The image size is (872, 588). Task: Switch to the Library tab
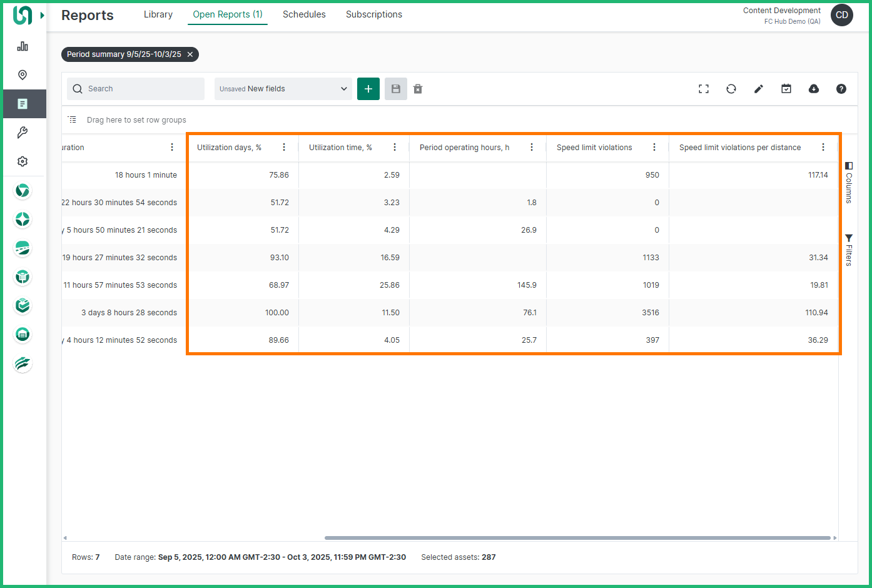click(158, 14)
